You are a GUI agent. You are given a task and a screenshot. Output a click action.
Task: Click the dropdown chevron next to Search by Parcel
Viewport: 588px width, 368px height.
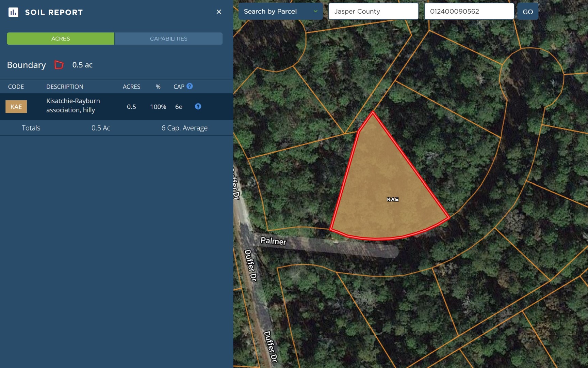point(315,11)
